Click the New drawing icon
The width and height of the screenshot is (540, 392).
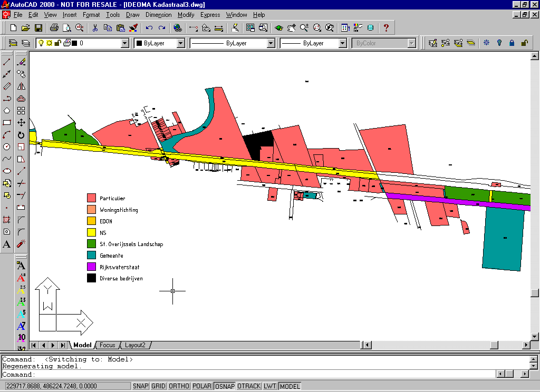pyautogui.click(x=13, y=28)
